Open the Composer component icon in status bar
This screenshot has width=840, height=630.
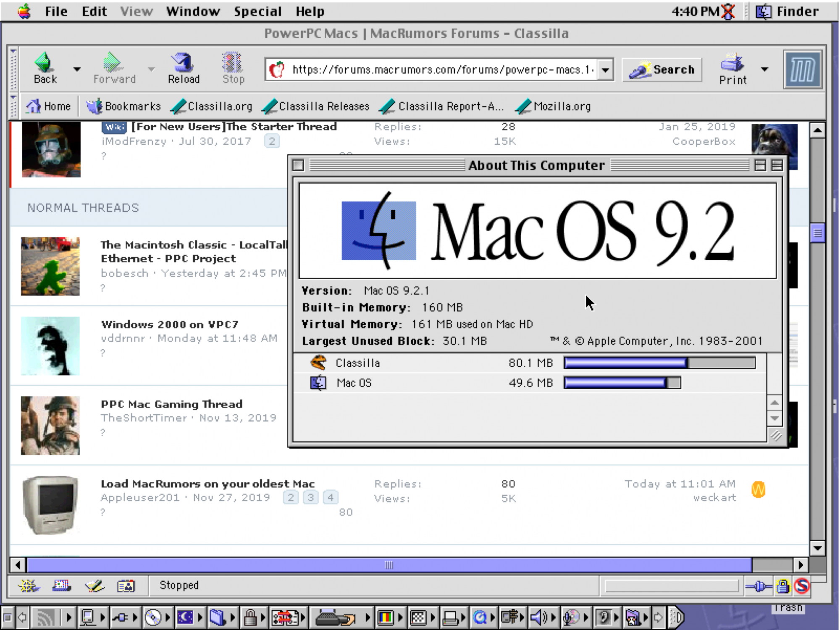pyautogui.click(x=94, y=586)
